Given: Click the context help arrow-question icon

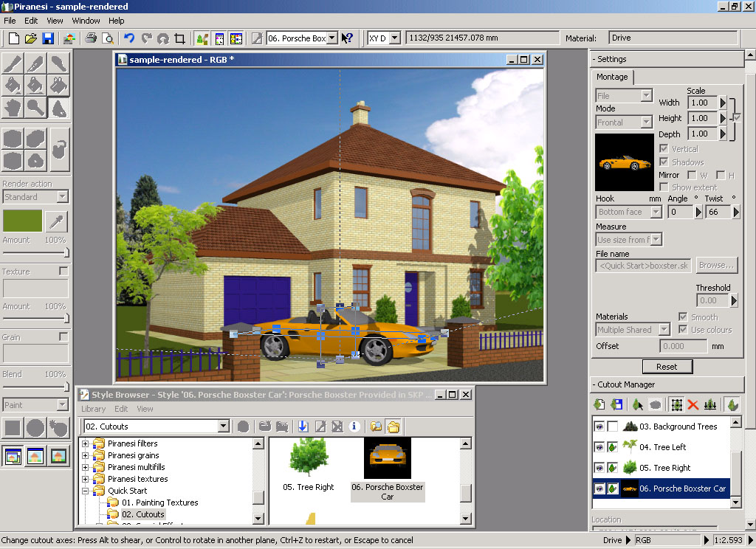Looking at the screenshot, I should click(x=347, y=38).
